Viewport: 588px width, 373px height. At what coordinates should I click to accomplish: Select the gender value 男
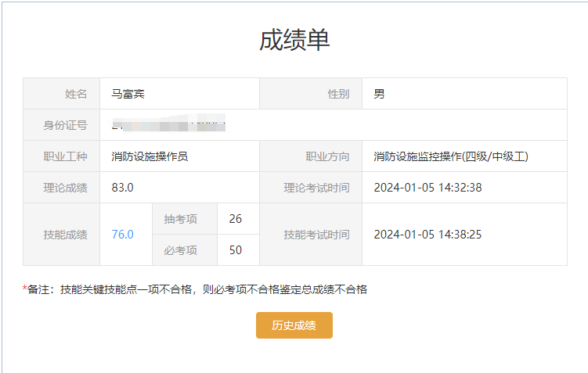(x=379, y=94)
